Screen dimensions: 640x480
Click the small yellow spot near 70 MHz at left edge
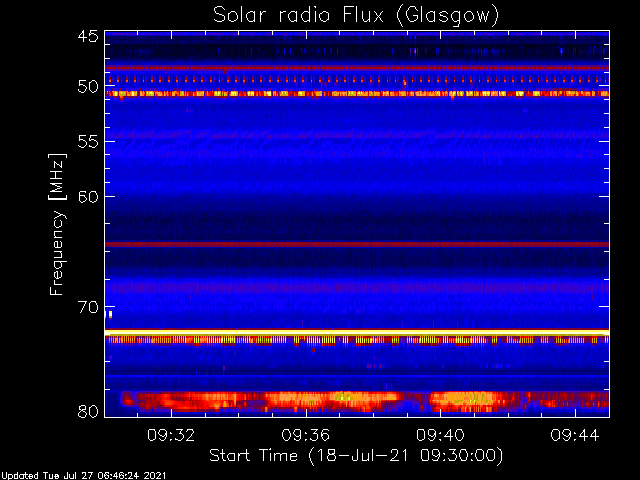109,314
